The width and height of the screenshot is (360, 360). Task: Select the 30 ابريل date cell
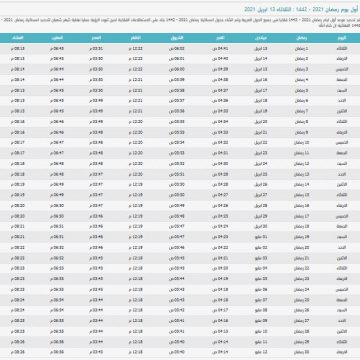(x=261, y=227)
